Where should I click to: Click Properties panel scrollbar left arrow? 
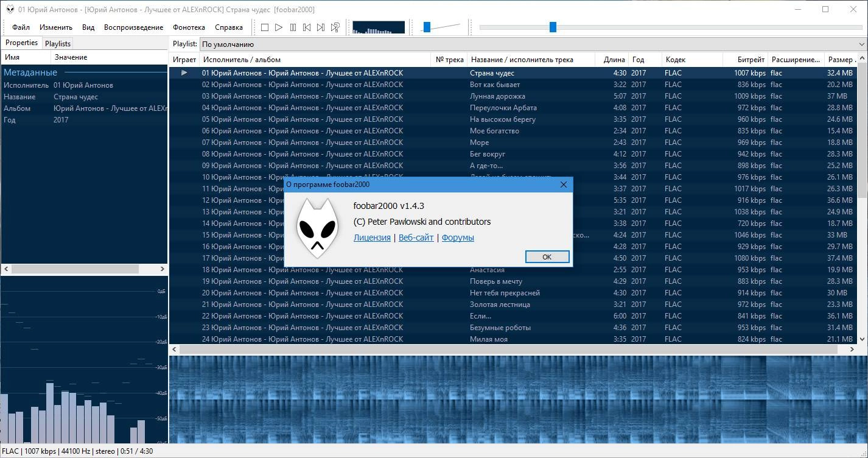click(x=6, y=269)
